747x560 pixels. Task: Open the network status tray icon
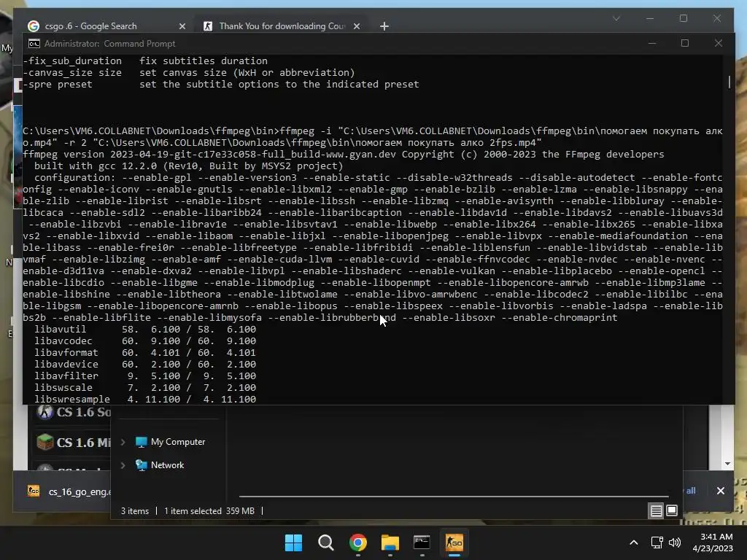(x=657, y=542)
